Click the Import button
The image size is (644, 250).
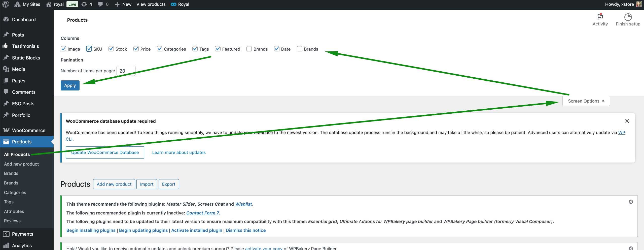tap(147, 184)
